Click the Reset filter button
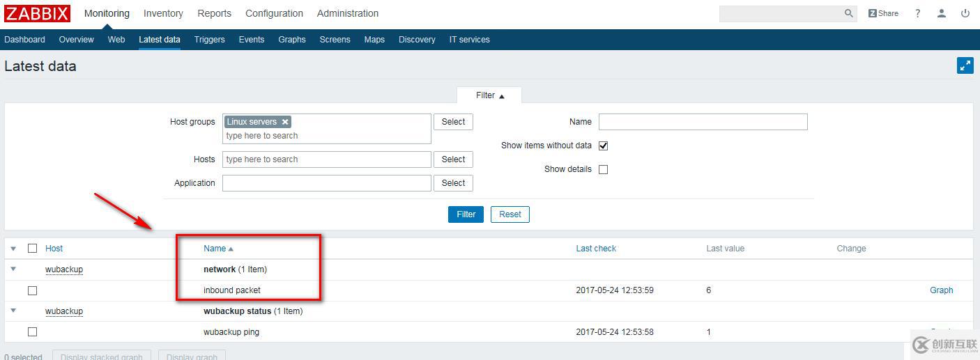Screen dimensions: 980x360 pyautogui.click(x=510, y=214)
